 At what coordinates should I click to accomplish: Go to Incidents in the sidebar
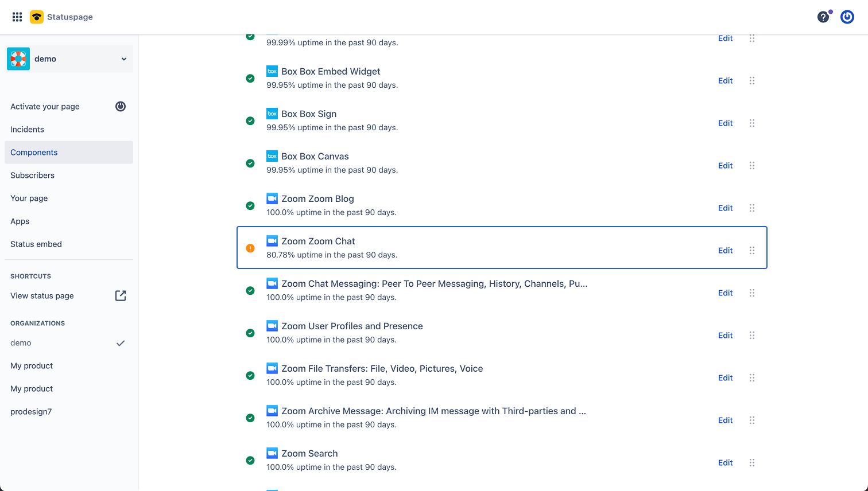69,130
